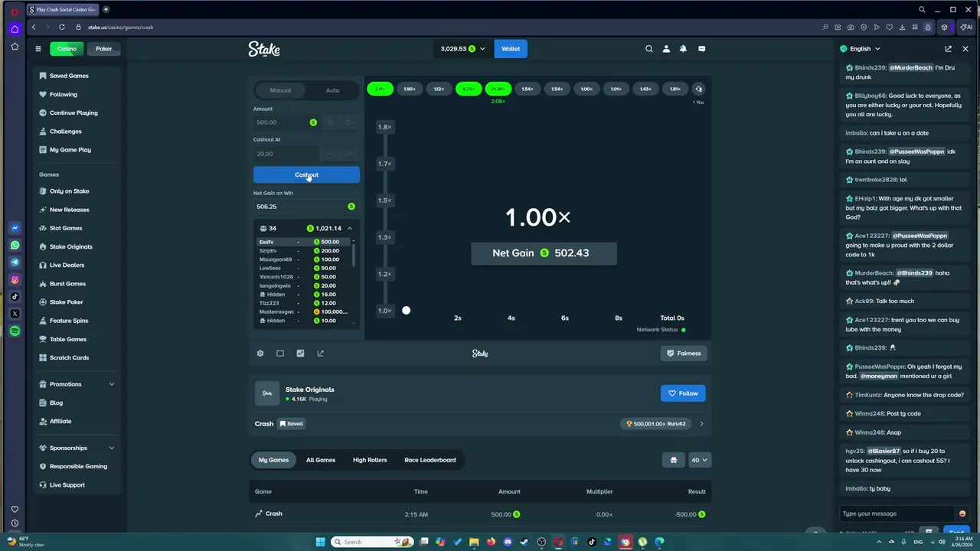Open the 500,001.00x Ruru42 record chevron
The height and width of the screenshot is (551, 980).
tap(701, 424)
